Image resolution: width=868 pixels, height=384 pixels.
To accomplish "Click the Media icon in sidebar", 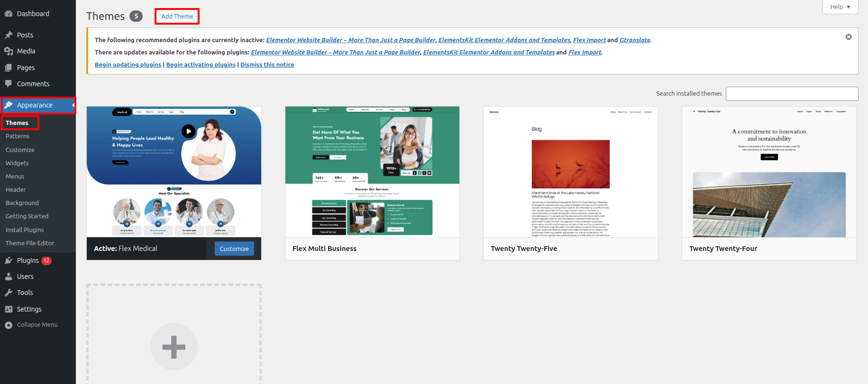I will tap(9, 51).
